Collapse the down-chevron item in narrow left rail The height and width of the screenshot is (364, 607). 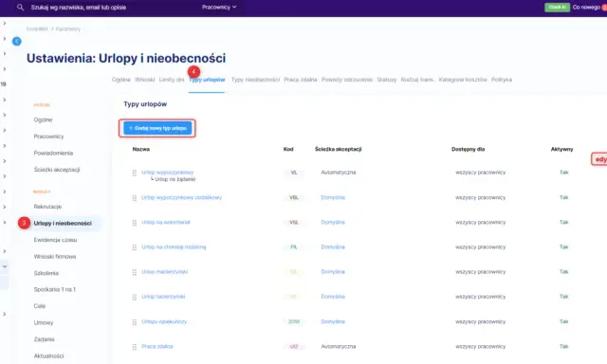point(5,266)
